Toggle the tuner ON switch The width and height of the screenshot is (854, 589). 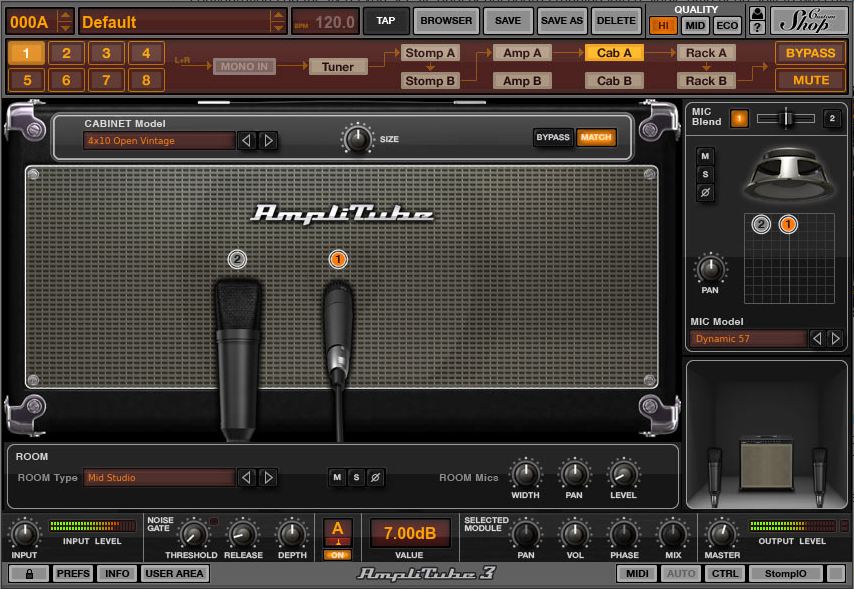337,555
